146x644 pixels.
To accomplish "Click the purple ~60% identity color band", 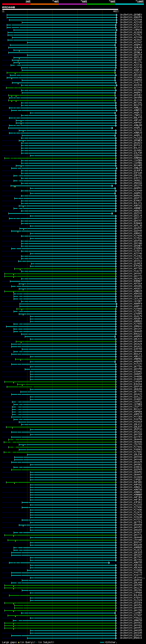I will (x=73, y=4).
